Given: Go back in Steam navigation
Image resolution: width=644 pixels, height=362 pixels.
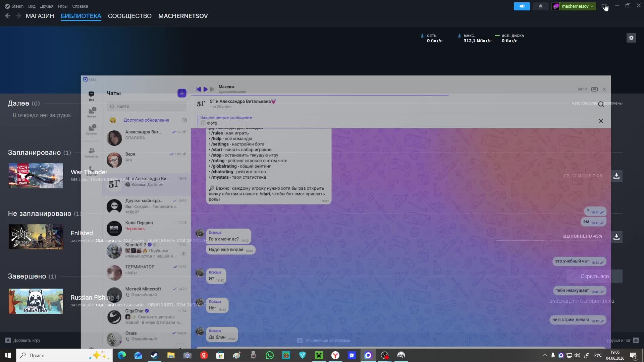Looking at the screenshot, I should (x=8, y=16).
